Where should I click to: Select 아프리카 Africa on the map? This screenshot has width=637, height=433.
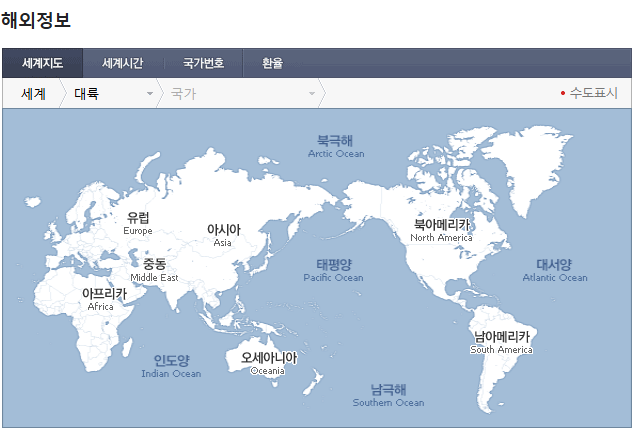click(x=104, y=299)
